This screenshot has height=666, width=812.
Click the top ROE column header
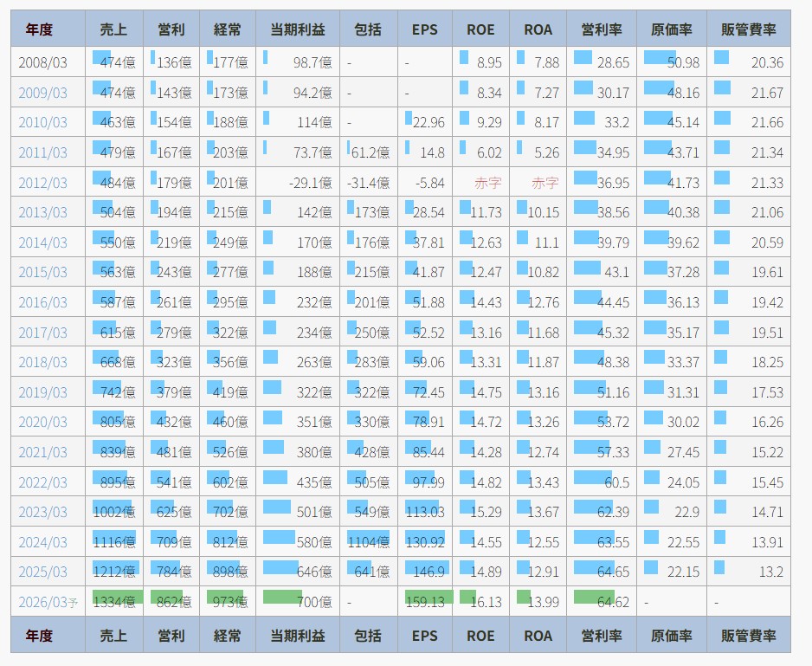(481, 29)
